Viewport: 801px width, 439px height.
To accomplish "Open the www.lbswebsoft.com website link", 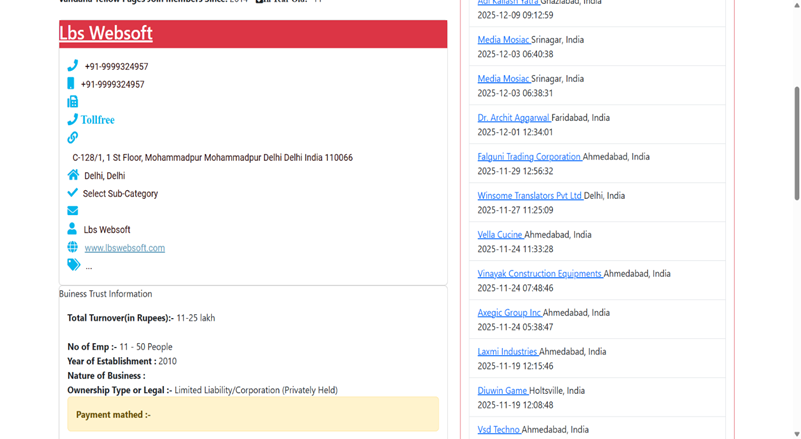I will 124,248.
